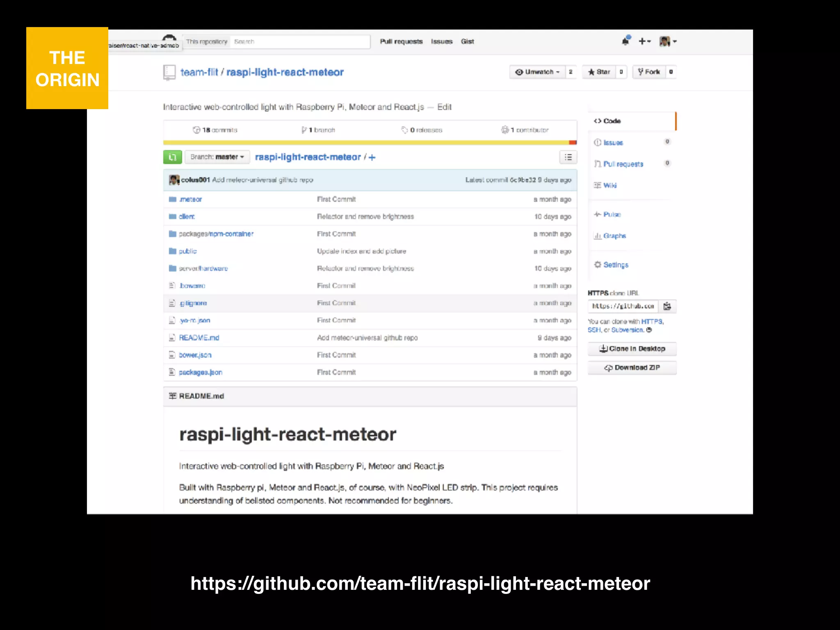Open the Unwatch dropdown button

pyautogui.click(x=537, y=72)
